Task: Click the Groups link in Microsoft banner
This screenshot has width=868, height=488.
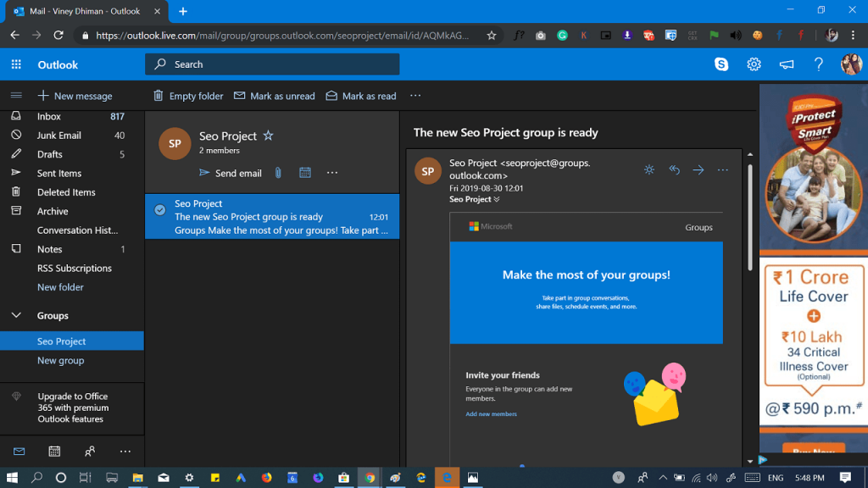Action: [x=698, y=227]
